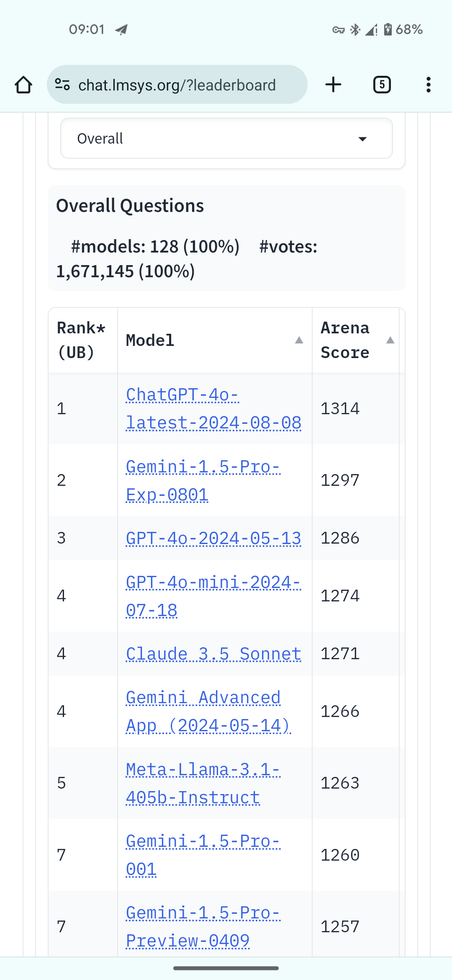The image size is (452, 980).
Task: Tap the browser home icon
Action: [23, 85]
